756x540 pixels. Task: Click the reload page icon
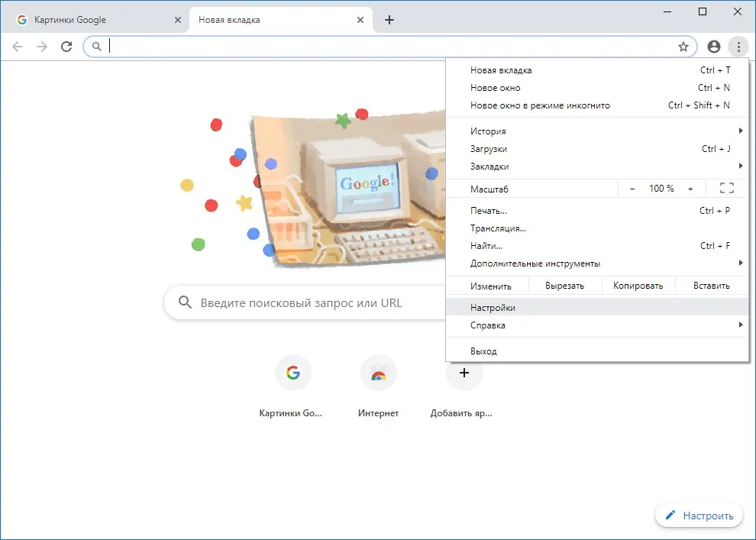(x=66, y=47)
